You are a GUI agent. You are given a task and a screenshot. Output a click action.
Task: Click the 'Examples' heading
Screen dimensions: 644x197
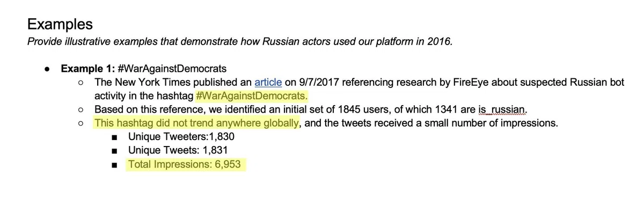pos(60,24)
